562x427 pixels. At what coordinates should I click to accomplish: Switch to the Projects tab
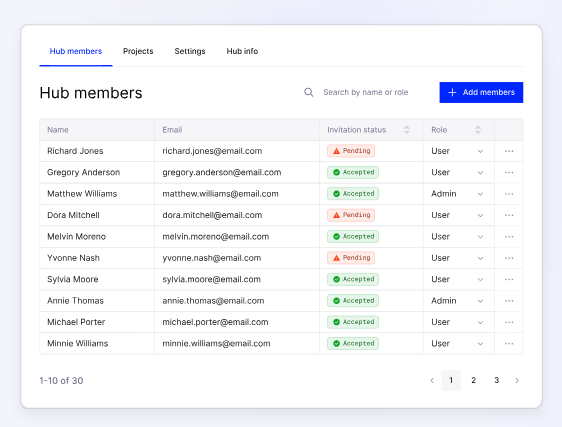tap(138, 51)
